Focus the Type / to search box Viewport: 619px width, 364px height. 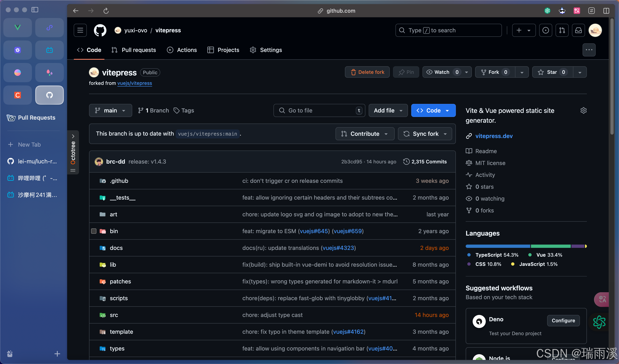pyautogui.click(x=448, y=30)
